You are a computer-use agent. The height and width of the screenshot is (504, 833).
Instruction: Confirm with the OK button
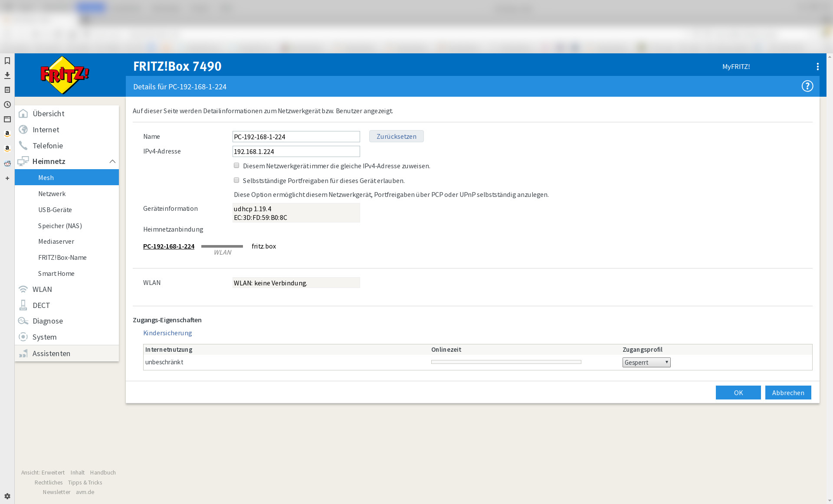point(738,393)
